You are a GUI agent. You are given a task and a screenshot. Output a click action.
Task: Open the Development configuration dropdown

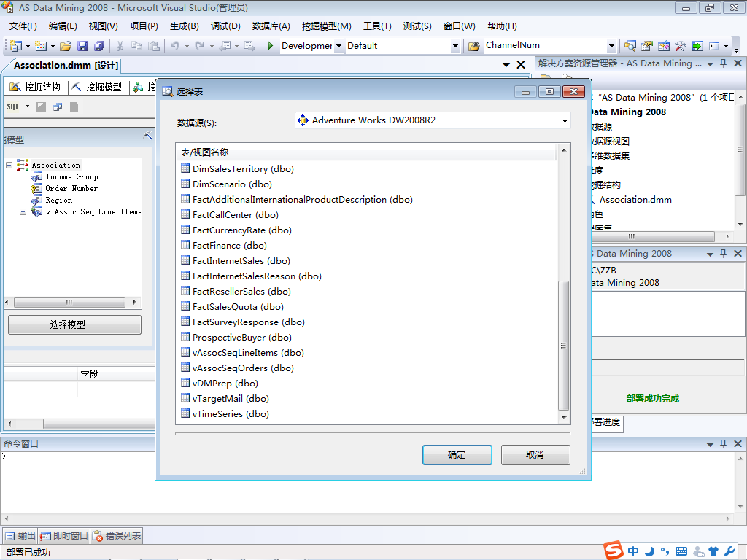(x=338, y=46)
